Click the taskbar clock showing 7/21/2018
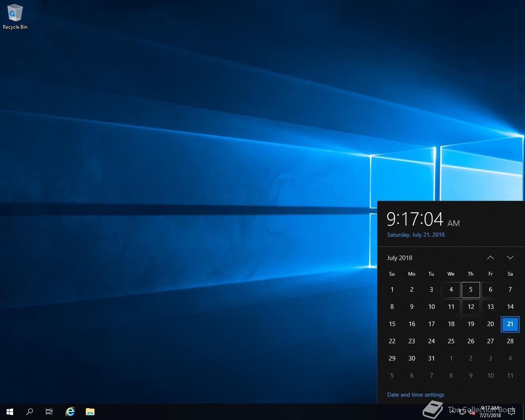The height and width of the screenshot is (420, 525). pos(490,412)
